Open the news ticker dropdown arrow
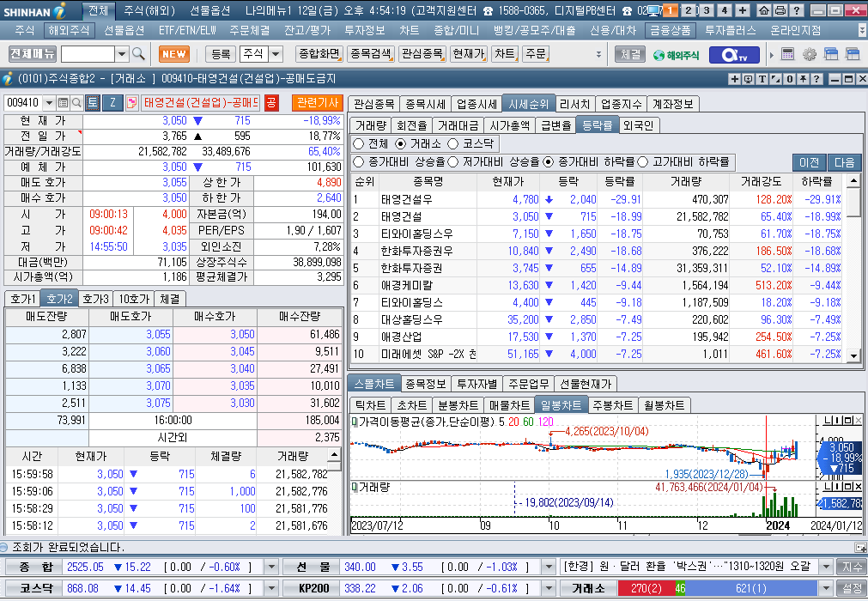This screenshot has height=601, width=868. 826,567
